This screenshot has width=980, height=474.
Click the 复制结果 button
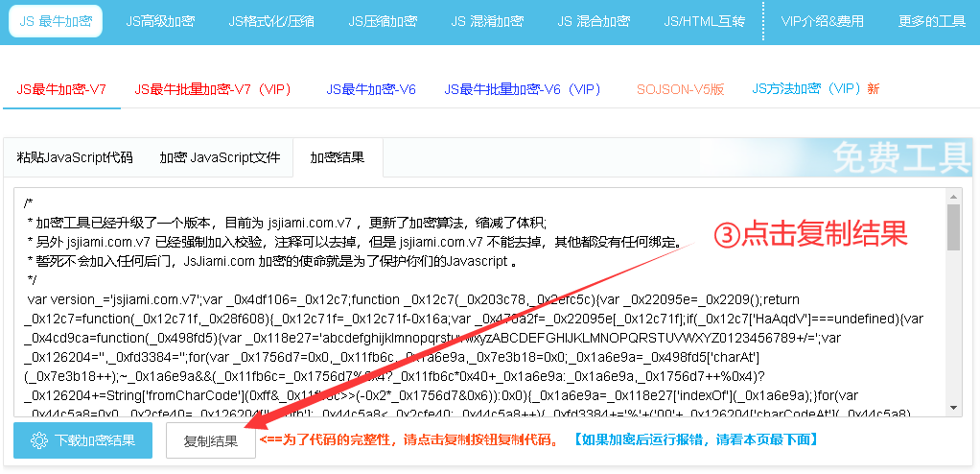[x=211, y=441]
